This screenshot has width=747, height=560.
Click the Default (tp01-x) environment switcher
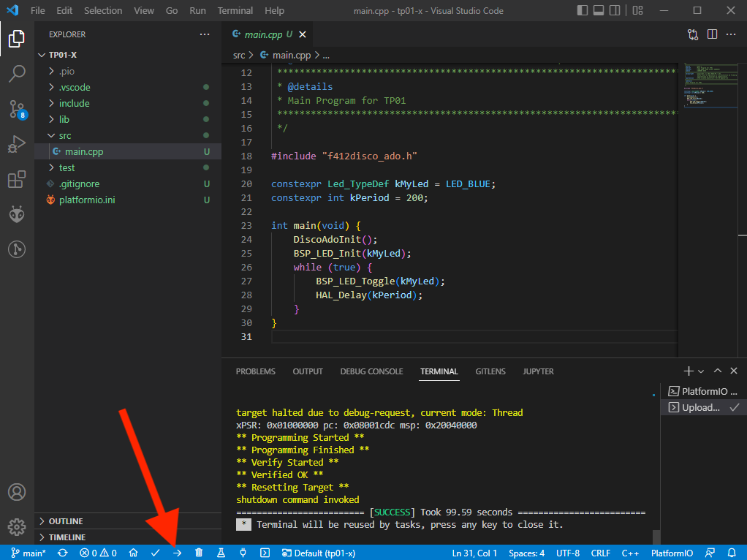point(319,553)
